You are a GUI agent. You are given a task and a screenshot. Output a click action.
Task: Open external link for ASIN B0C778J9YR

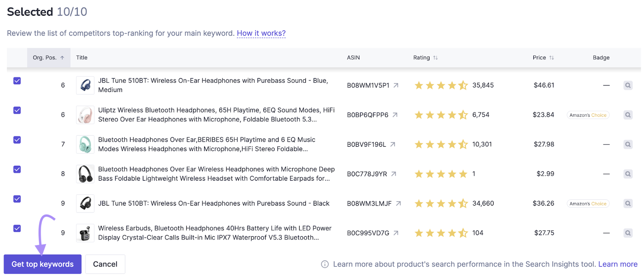click(394, 174)
